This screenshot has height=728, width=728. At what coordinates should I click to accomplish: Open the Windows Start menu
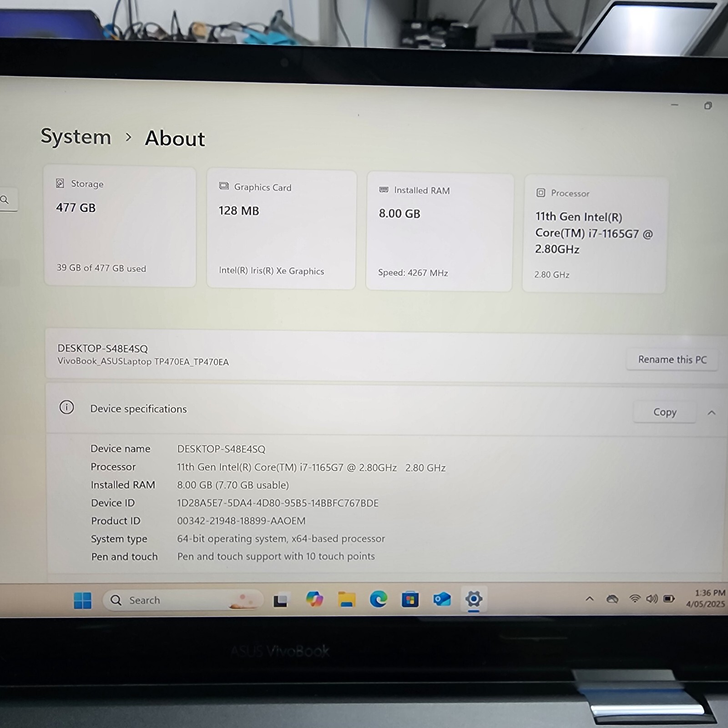click(83, 600)
